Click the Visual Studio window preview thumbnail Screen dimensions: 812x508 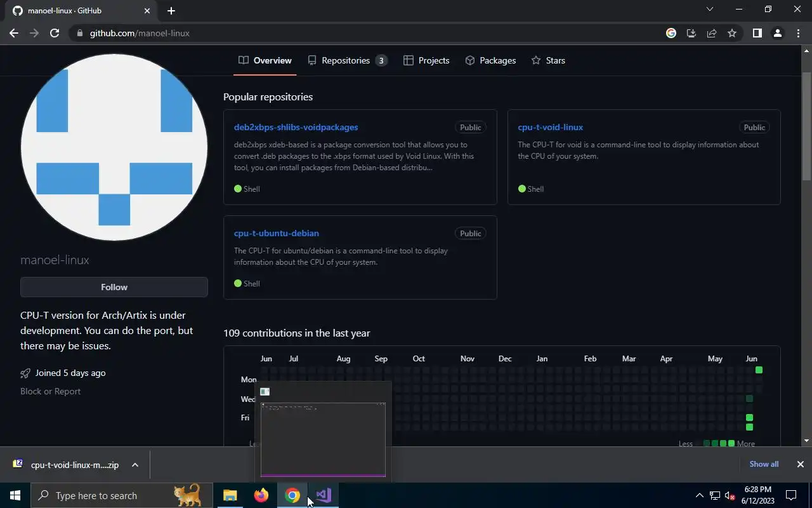pos(323,438)
